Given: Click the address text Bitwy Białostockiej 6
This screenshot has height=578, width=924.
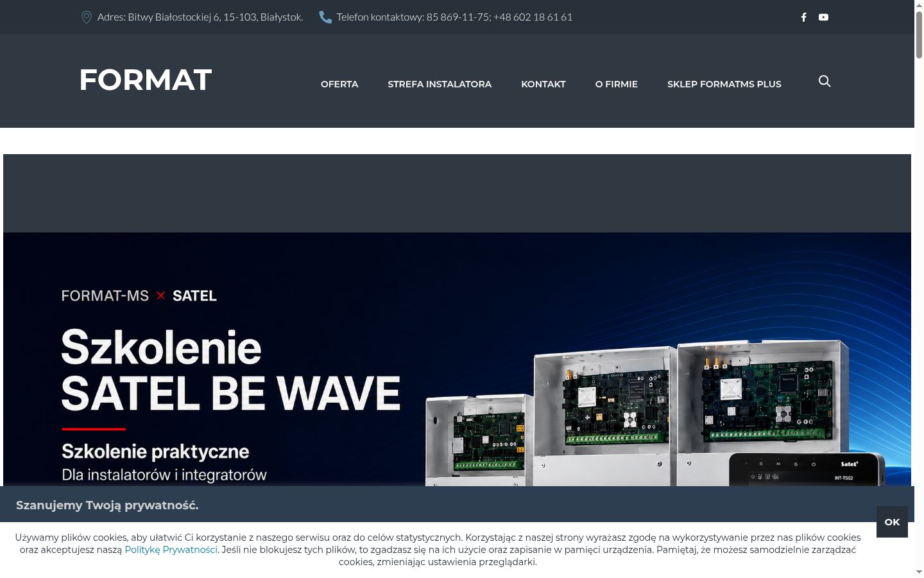Looking at the screenshot, I should [200, 17].
